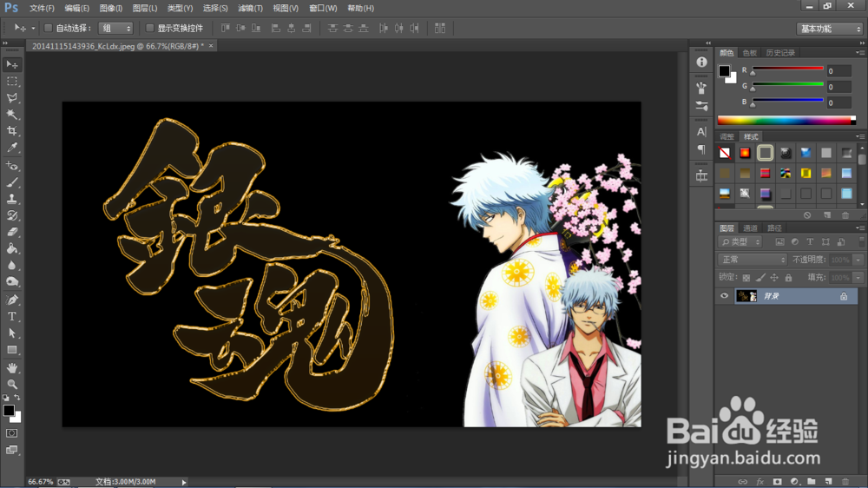Open the 文件(F) menu
This screenshot has width=868, height=488.
[x=42, y=9]
